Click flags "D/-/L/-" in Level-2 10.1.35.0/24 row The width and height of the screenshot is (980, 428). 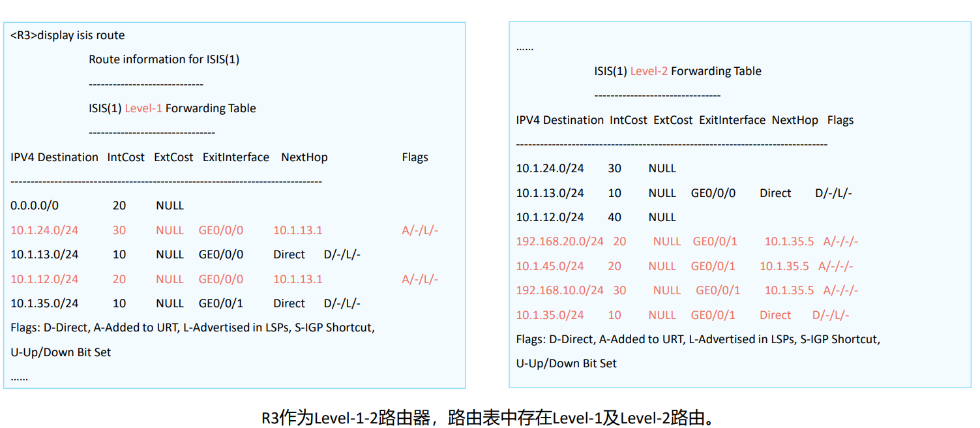point(831,315)
